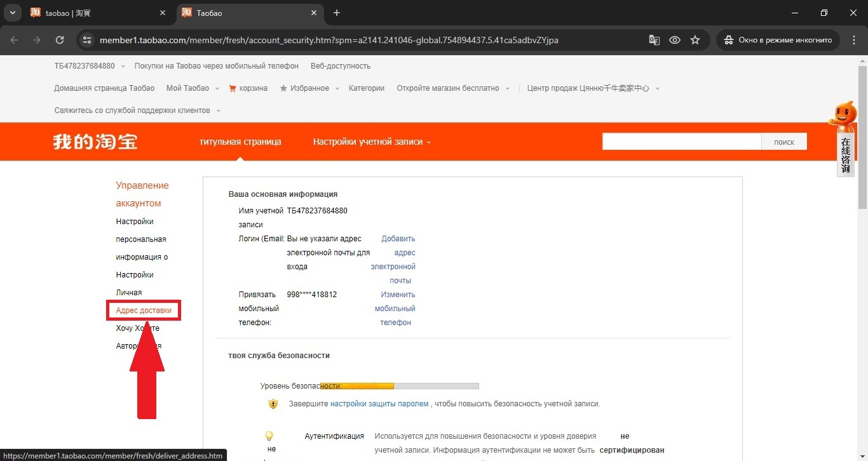This screenshot has height=461, width=868.
Task: Open site info icon in address bar
Action: pos(88,40)
